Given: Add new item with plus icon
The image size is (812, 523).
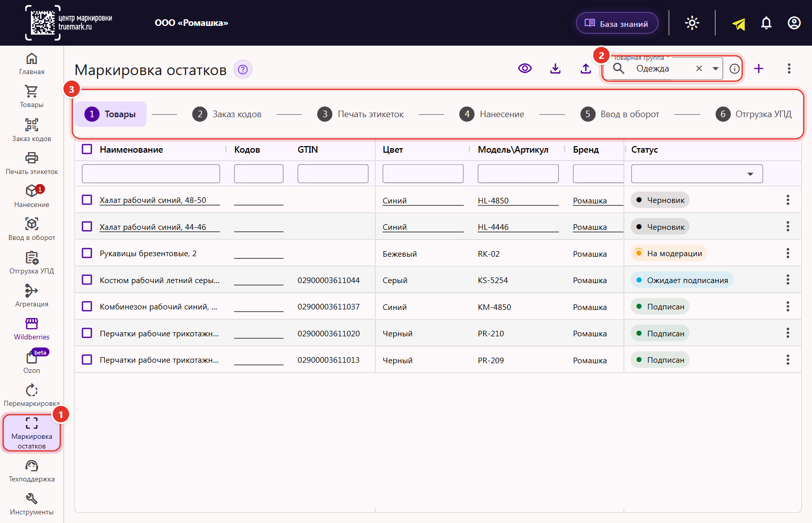Looking at the screenshot, I should 759,68.
